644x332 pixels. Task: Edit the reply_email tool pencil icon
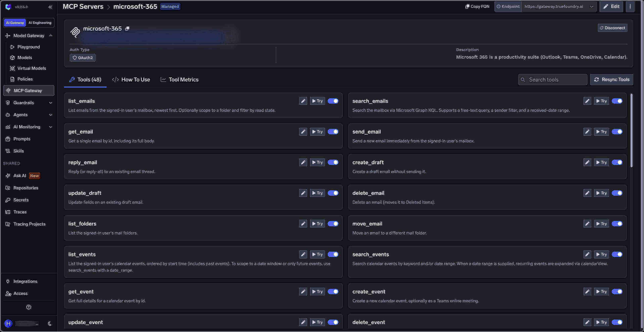point(303,162)
